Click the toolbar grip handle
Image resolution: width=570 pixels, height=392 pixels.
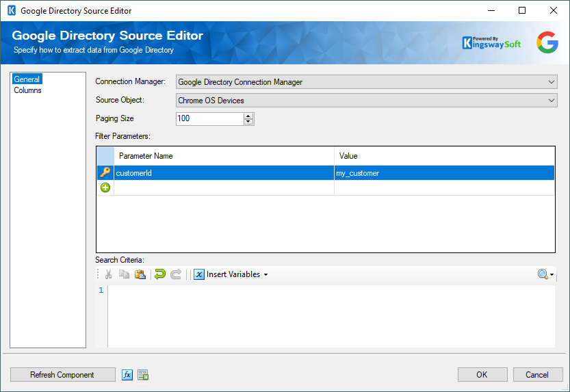click(x=98, y=274)
